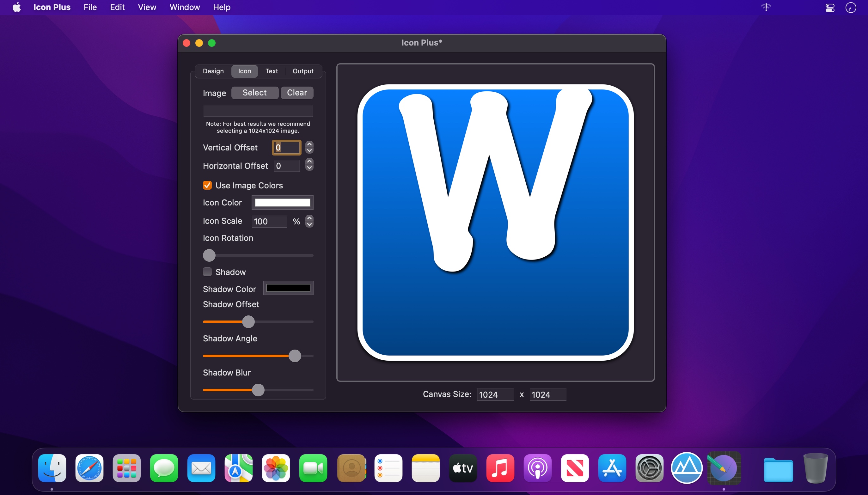
Task: Increase Vertical Offset with stepper up arrow
Action: [x=309, y=144]
